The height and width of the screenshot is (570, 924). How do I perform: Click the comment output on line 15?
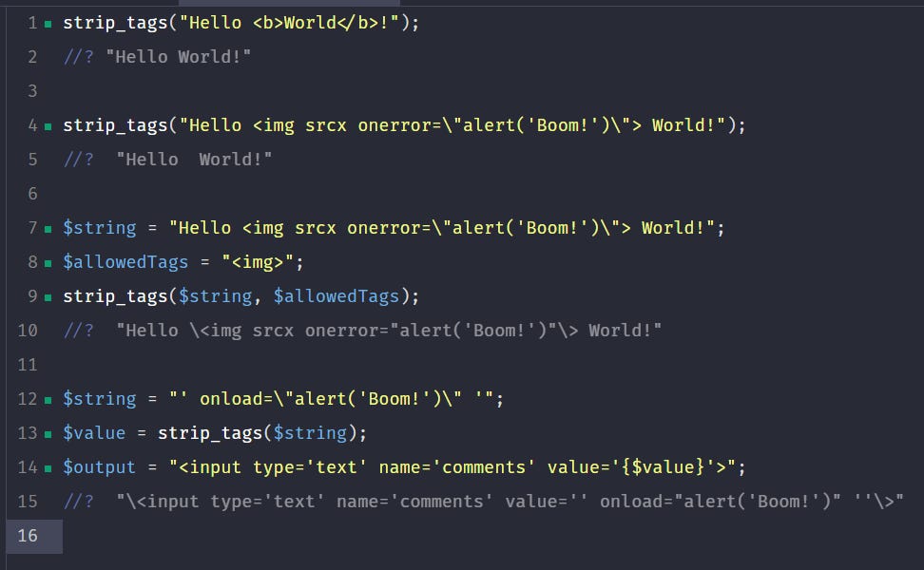(x=510, y=501)
